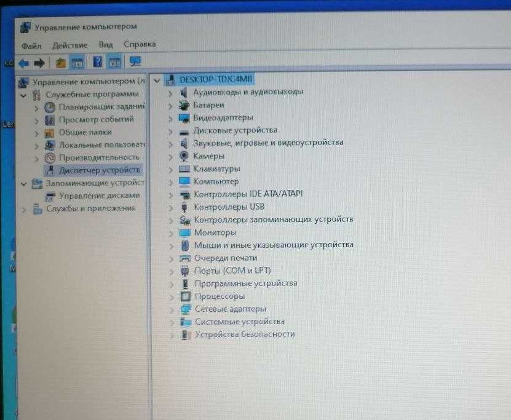
Task: Expand the Звуковые, игровые и видеоустройства arrow
Action: point(170,145)
